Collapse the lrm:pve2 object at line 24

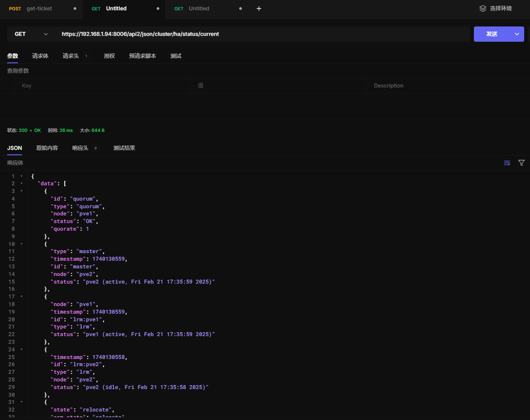22,350
